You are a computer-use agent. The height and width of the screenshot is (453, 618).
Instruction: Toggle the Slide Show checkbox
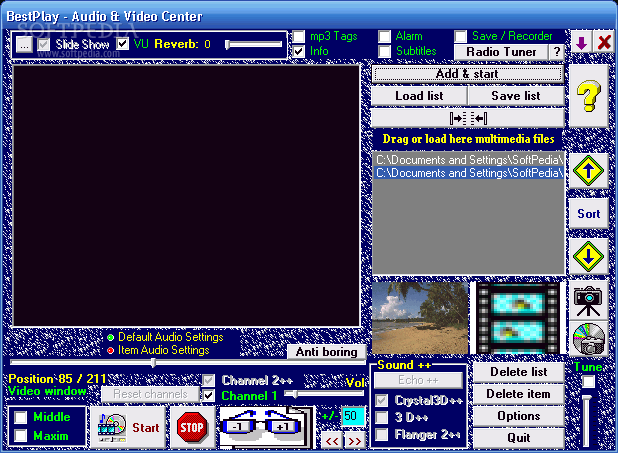coord(43,44)
